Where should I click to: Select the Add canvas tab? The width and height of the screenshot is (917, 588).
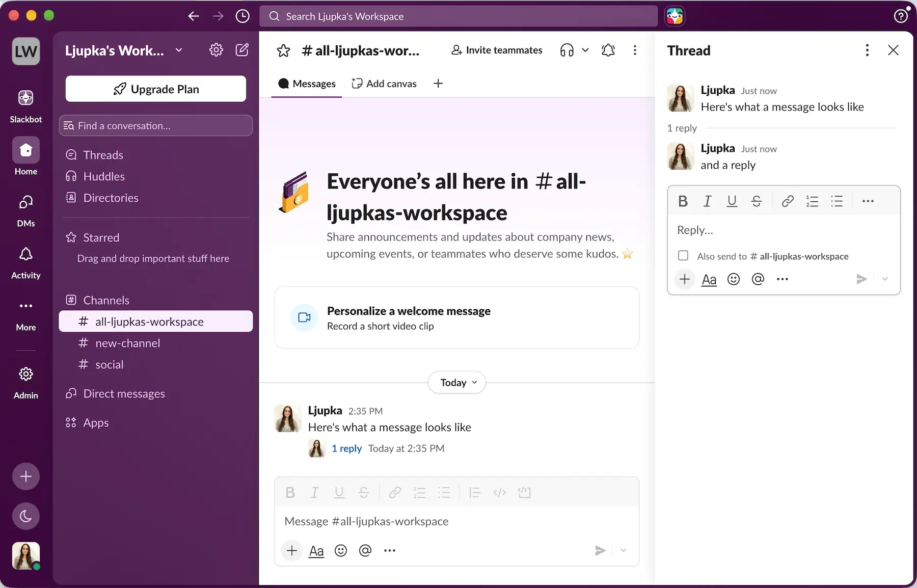tap(384, 84)
